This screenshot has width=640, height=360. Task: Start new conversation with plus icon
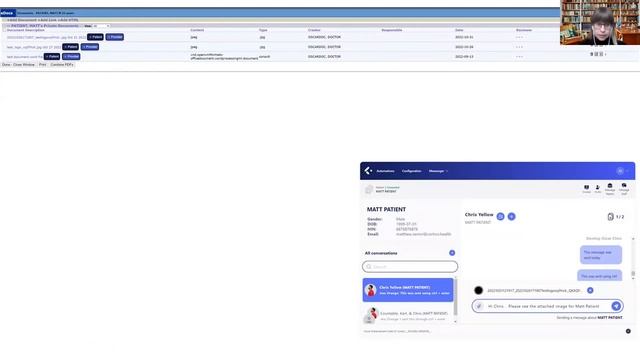point(452,253)
